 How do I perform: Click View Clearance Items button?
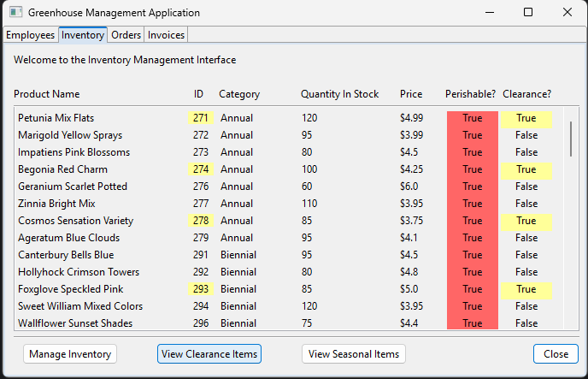click(x=209, y=353)
